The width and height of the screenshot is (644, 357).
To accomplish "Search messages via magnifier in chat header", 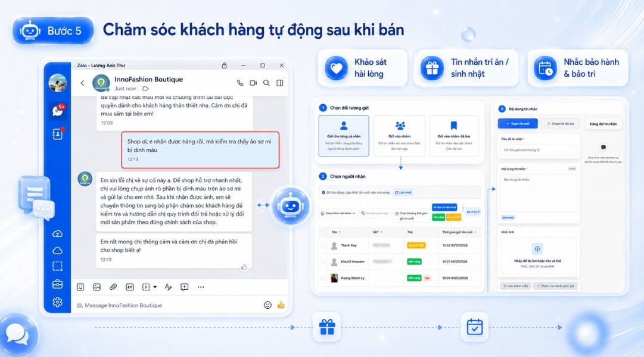I will click(x=266, y=83).
